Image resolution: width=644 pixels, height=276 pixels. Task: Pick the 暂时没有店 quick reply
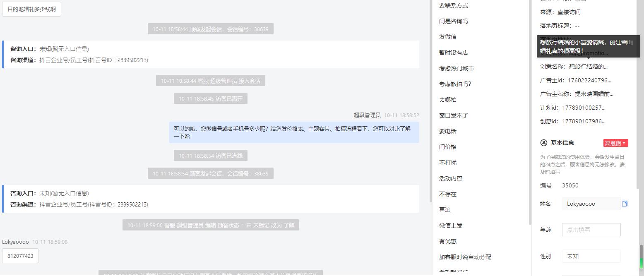(454, 53)
